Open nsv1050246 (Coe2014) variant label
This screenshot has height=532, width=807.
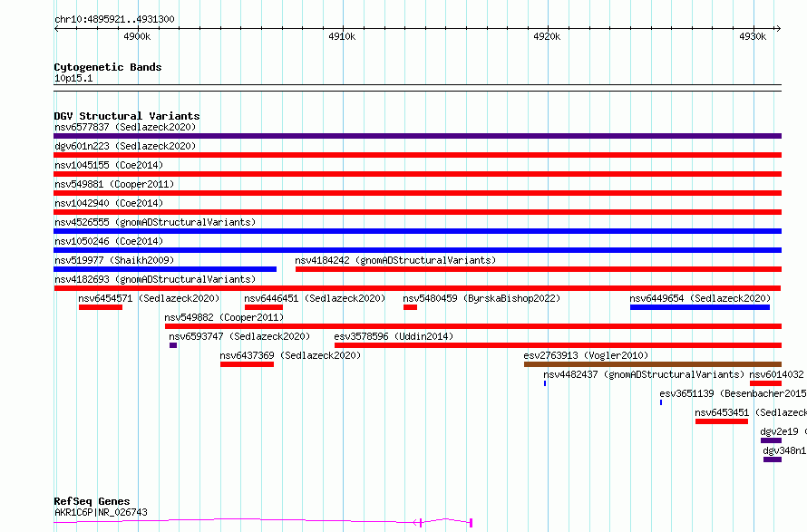coord(109,241)
